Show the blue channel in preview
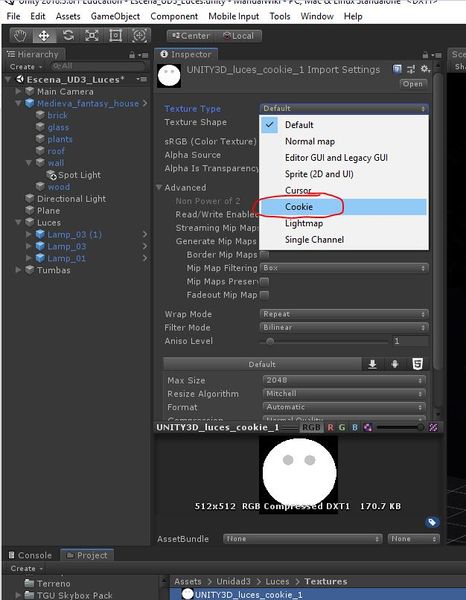 point(355,427)
